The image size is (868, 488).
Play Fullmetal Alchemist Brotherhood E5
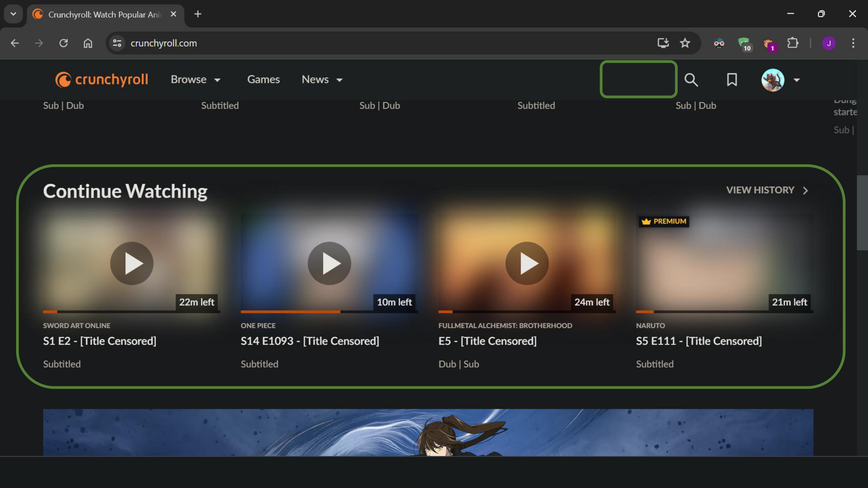click(527, 263)
